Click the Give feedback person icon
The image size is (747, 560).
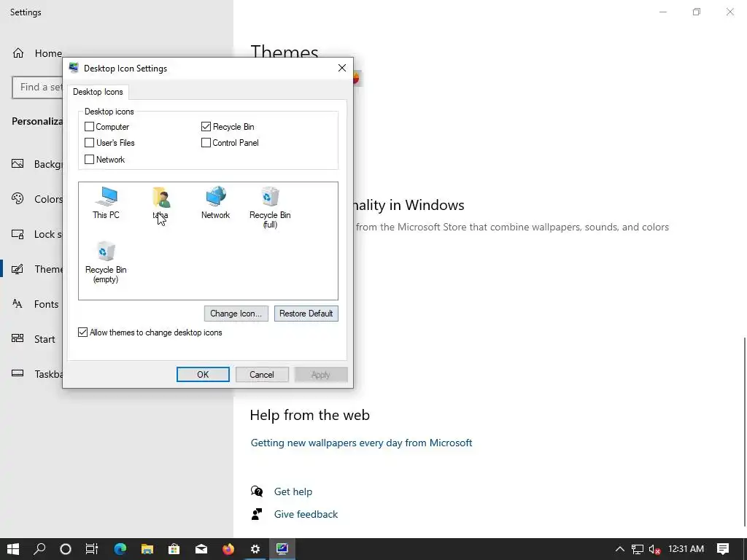(x=257, y=514)
